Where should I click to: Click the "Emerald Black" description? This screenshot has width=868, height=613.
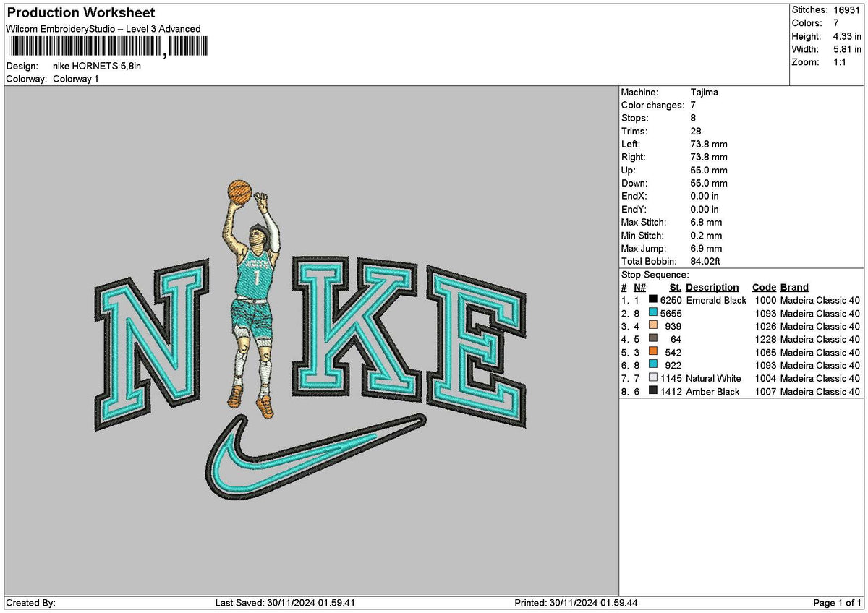pyautogui.click(x=716, y=300)
